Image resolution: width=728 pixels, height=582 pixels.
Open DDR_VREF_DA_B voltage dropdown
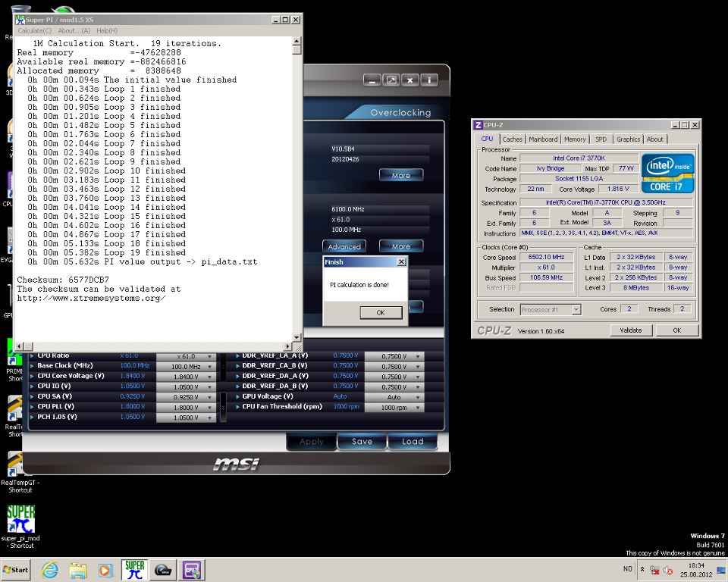pos(394,387)
